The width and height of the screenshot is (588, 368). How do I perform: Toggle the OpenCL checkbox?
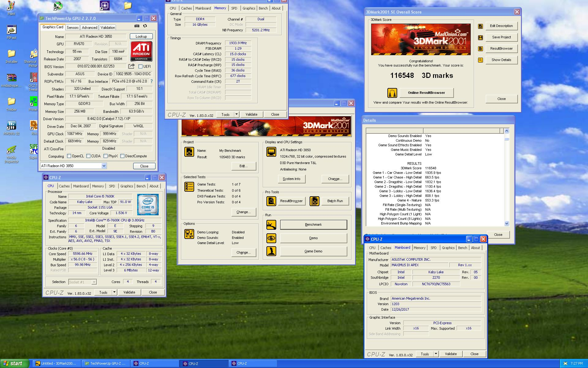click(x=69, y=156)
